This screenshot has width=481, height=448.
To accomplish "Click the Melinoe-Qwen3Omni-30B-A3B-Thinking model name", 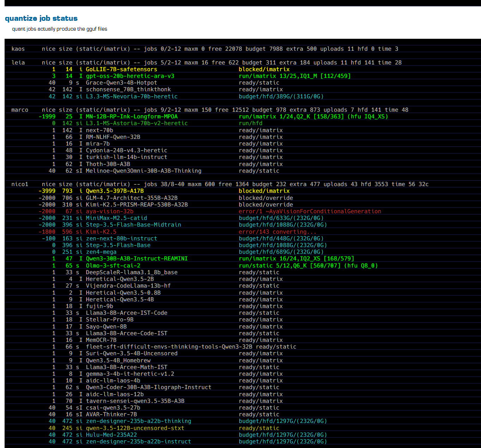I will pyautogui.click(x=144, y=171).
